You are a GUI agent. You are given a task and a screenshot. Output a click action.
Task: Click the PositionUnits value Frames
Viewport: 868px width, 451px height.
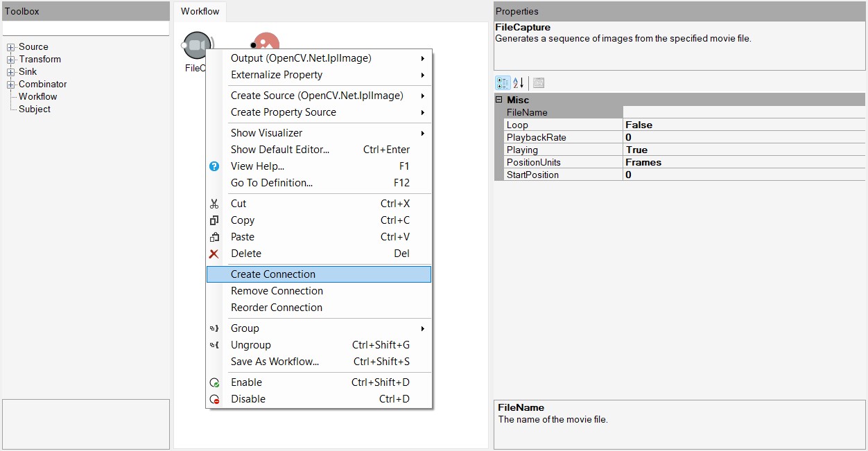tap(744, 162)
